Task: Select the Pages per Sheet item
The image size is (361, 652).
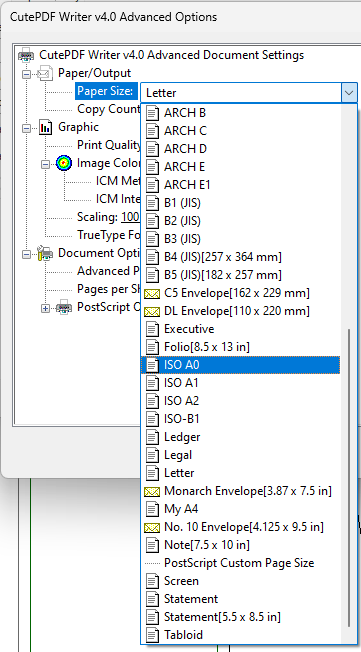Action: [109, 289]
